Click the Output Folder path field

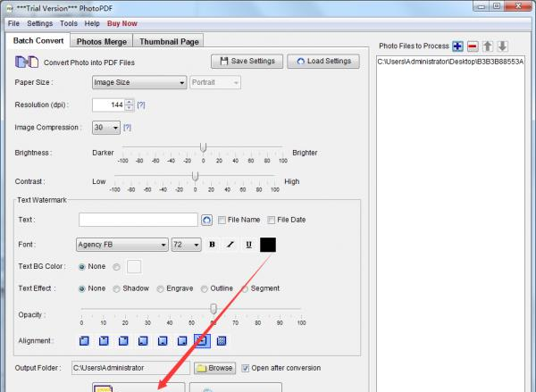coord(130,368)
